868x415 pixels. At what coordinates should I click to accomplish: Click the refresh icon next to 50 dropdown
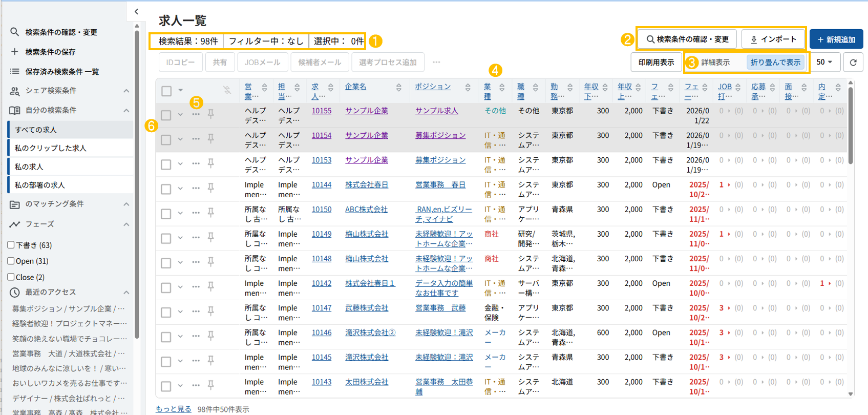(x=853, y=63)
